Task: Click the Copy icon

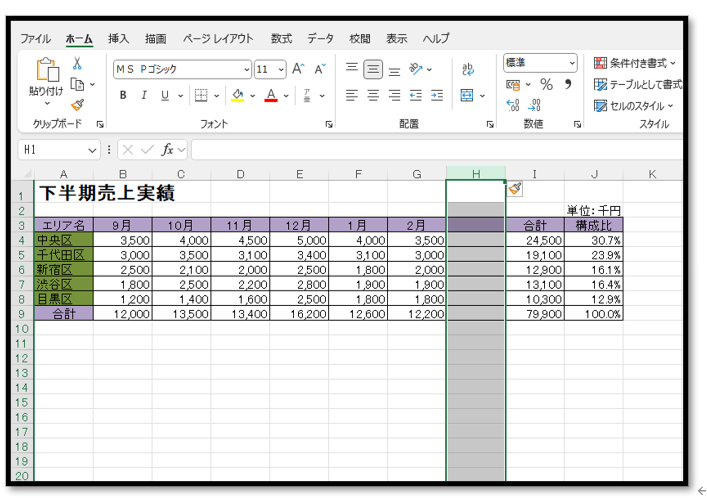Action: [78, 84]
